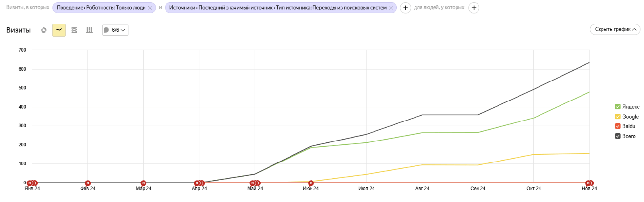This screenshot has height=202, width=644.
Task: Toggle the Всего series checkbox
Action: tap(618, 136)
